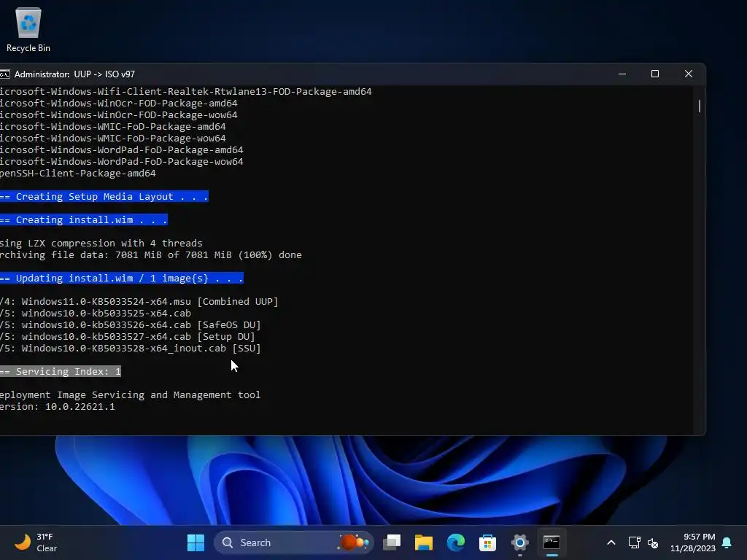Screen dimensions: 747x560
Task: Click the WinOcr-FOD-Package-wow64 line
Action: pos(119,114)
